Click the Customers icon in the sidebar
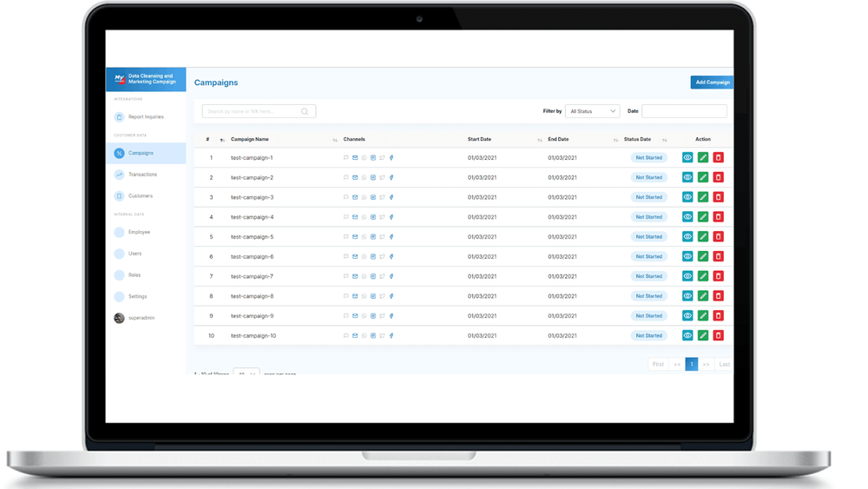Screen dimensions: 868x489 point(119,196)
